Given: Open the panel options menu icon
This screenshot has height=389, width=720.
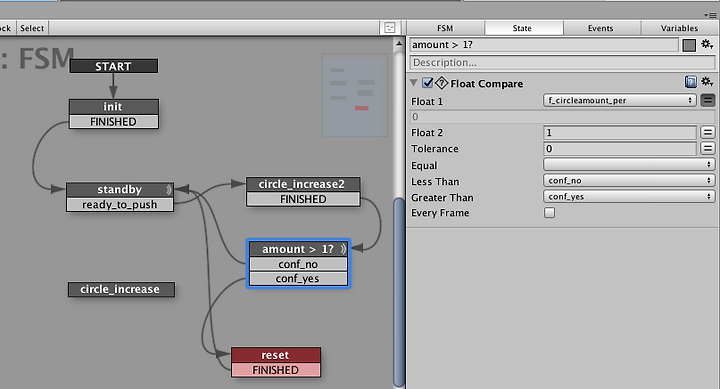Looking at the screenshot, I should [x=710, y=15].
